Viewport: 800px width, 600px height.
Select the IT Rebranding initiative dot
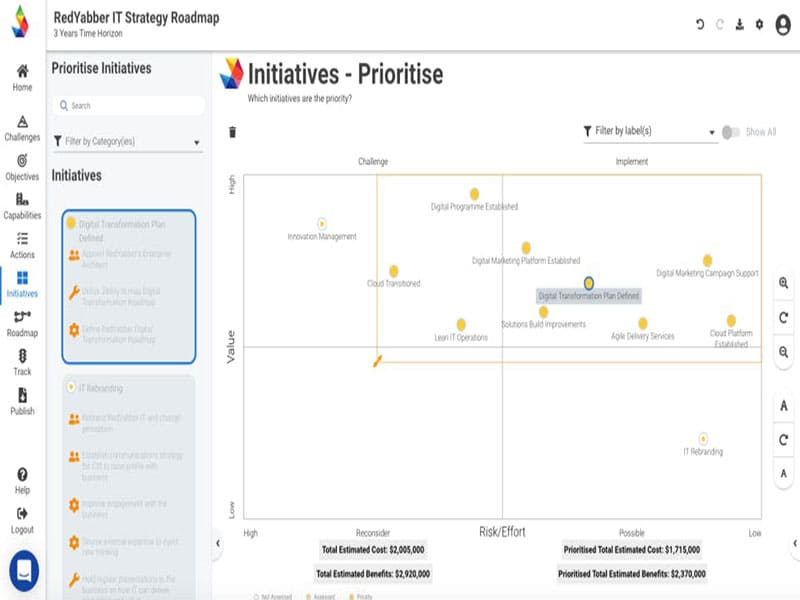pyautogui.click(x=703, y=438)
